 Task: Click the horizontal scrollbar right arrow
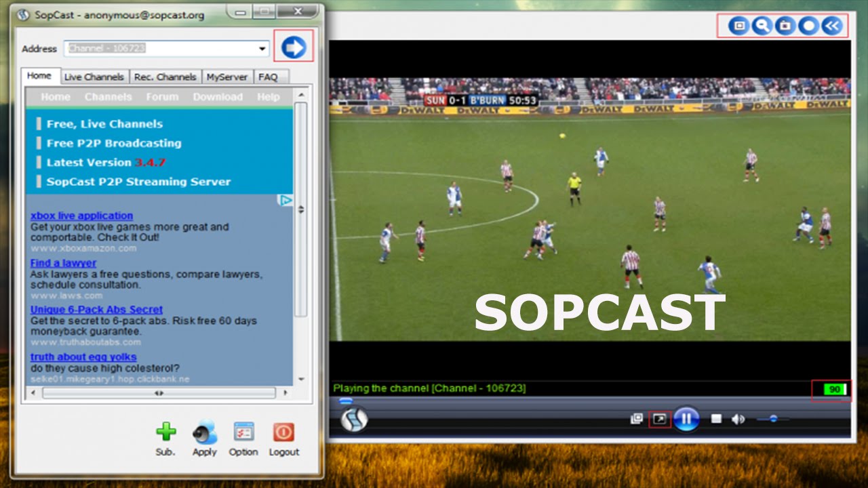[285, 392]
